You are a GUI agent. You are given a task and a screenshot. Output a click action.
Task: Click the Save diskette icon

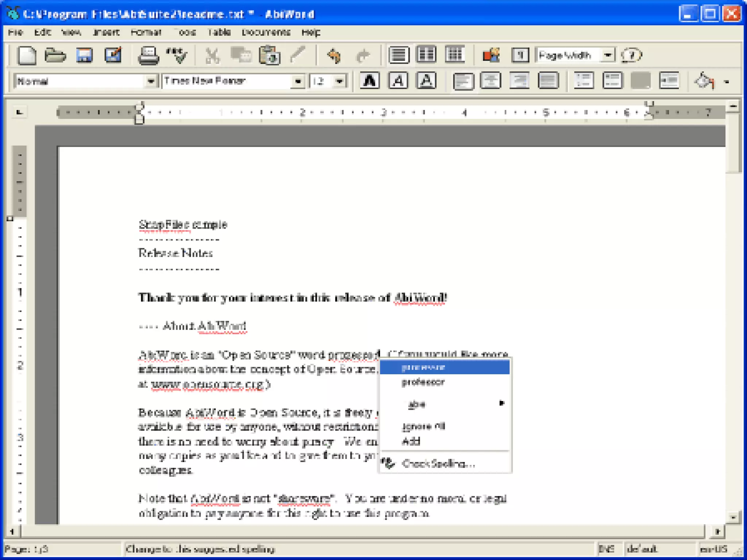(84, 56)
